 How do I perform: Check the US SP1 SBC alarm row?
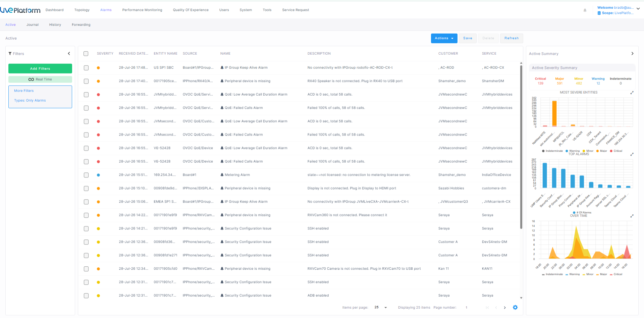[x=86, y=68]
